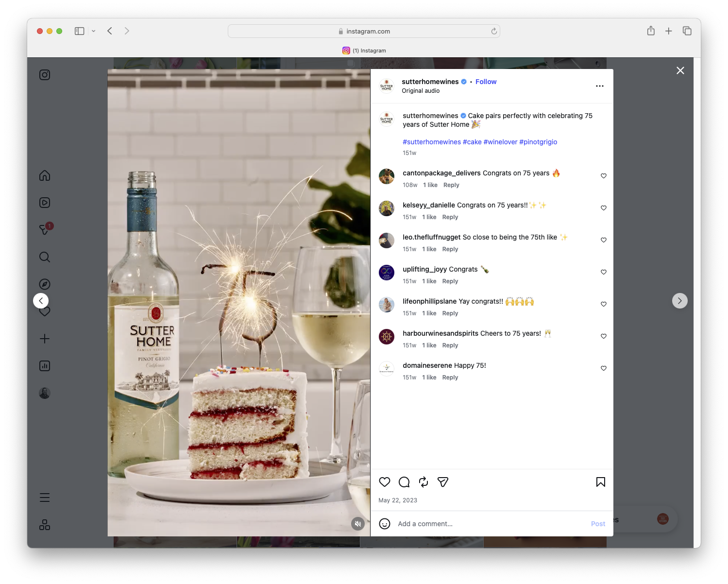Share the post via direct message icon
Viewport: 728px width, 584px height.
point(442,482)
